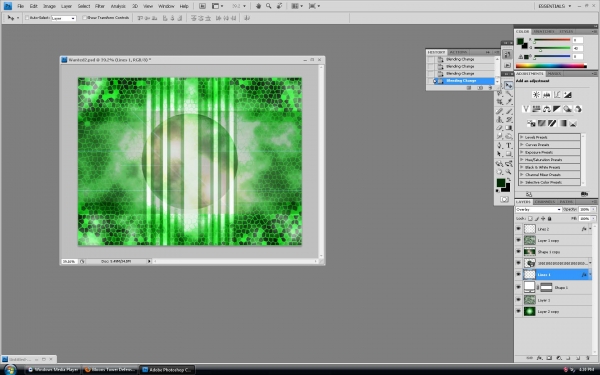Select the Move tool in toolbox
This screenshot has height=375, width=600.
pyautogui.click(x=509, y=85)
